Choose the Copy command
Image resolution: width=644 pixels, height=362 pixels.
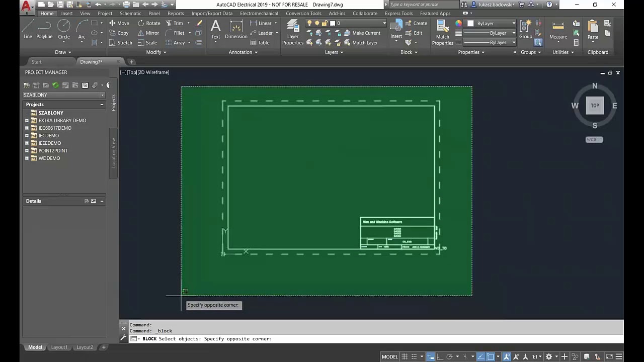[x=119, y=33]
